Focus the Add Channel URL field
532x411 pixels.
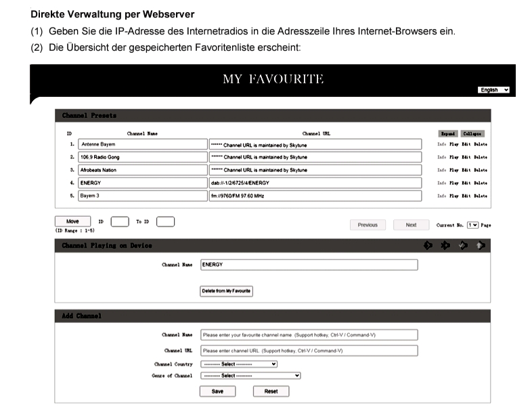pyautogui.click(x=309, y=351)
